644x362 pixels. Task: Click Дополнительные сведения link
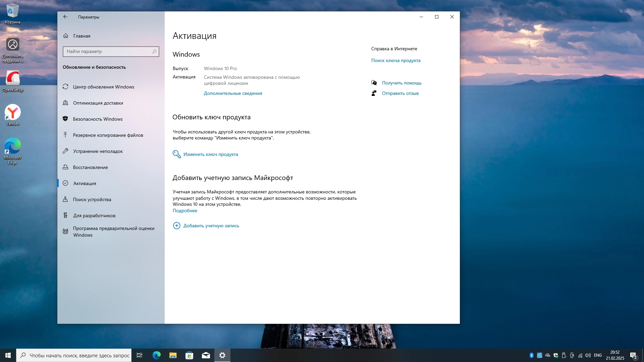(x=233, y=93)
